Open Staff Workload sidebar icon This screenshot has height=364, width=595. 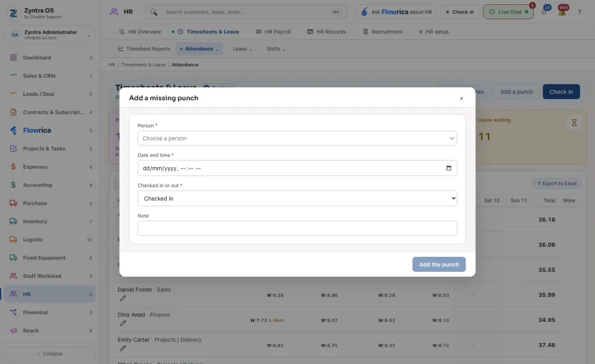coord(13,276)
